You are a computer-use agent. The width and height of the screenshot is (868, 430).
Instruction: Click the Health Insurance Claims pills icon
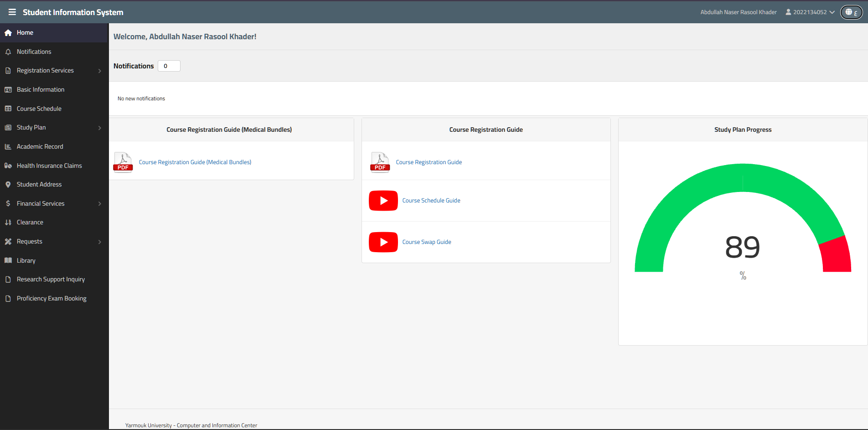(8, 166)
